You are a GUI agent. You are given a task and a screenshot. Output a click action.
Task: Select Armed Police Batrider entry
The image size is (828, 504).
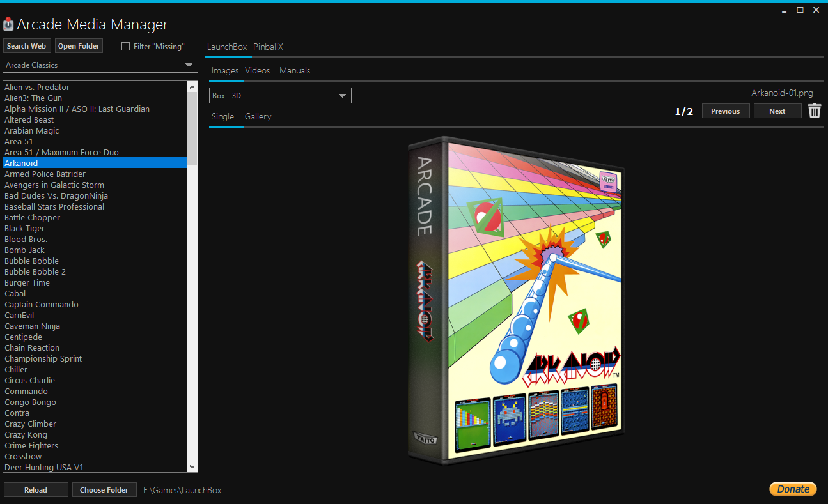(95, 174)
